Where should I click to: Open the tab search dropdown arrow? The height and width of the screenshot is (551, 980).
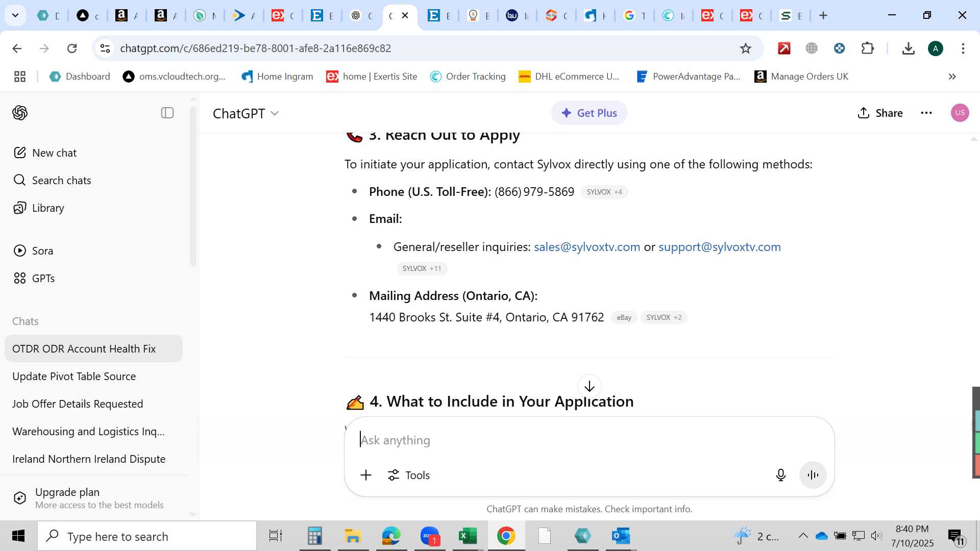click(15, 15)
